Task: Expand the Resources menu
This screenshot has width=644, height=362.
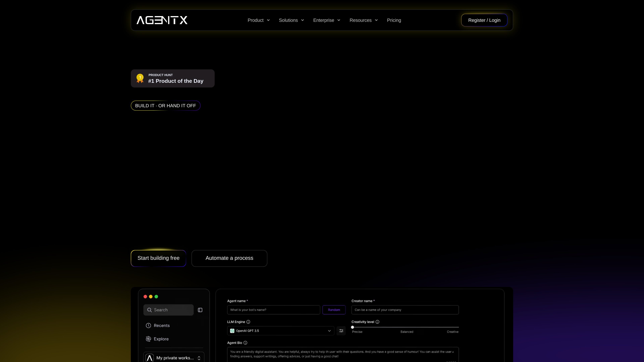Action: tap(363, 20)
